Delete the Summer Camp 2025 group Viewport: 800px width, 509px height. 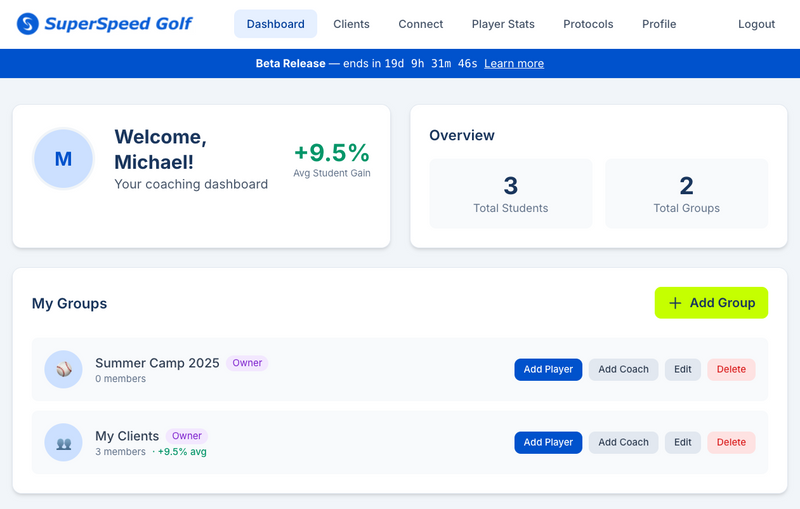coord(731,369)
